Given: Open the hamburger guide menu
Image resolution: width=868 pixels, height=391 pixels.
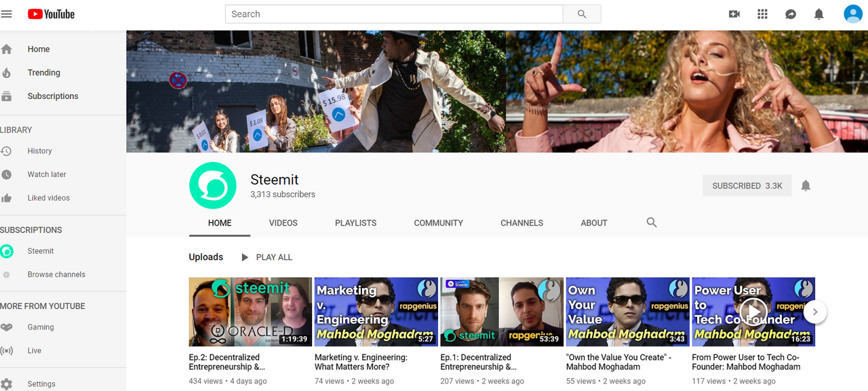Looking at the screenshot, I should [x=7, y=14].
